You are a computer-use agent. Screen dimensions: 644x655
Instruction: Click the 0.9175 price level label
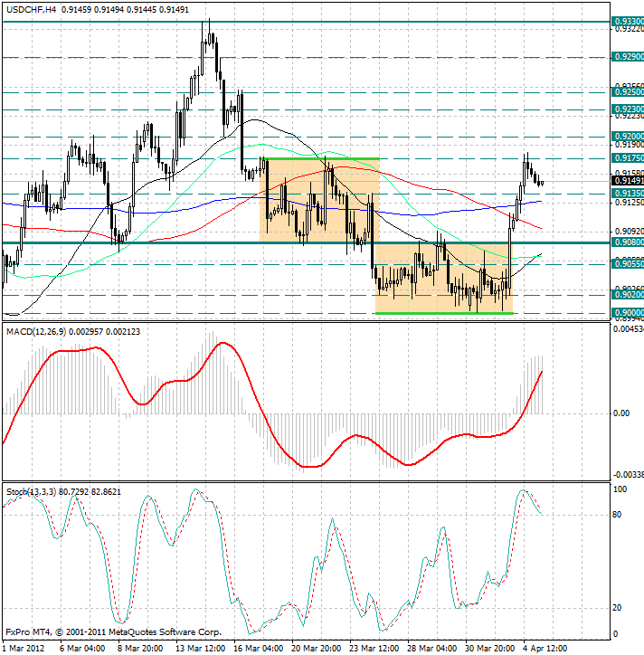tap(628, 158)
